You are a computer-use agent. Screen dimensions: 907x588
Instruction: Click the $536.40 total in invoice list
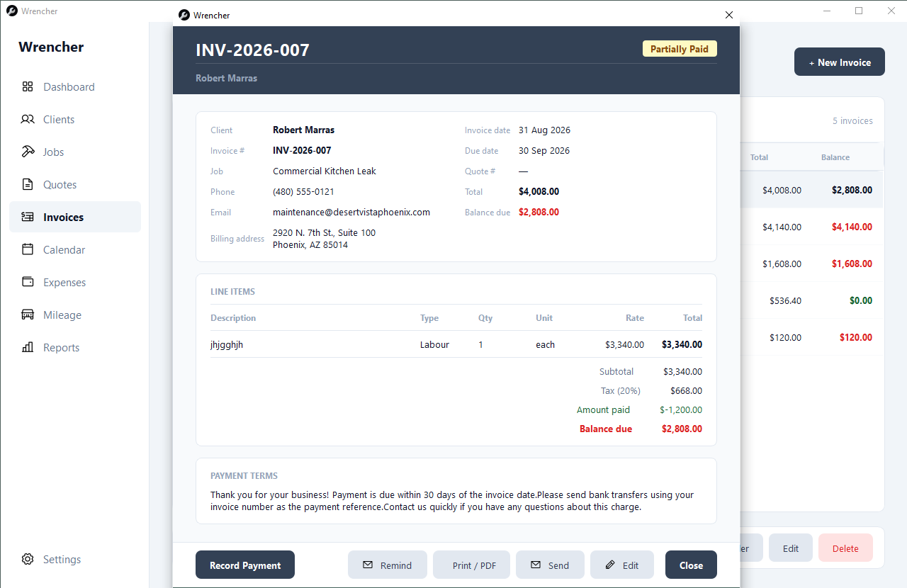785,300
